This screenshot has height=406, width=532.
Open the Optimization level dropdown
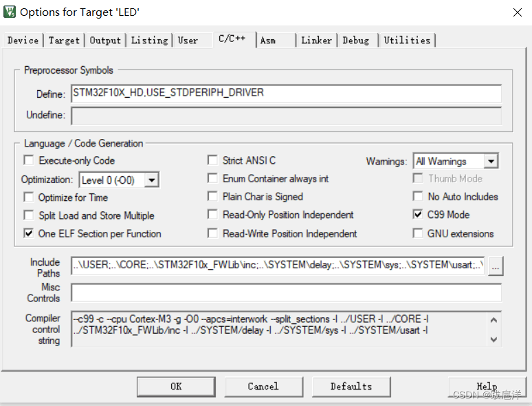(x=152, y=180)
